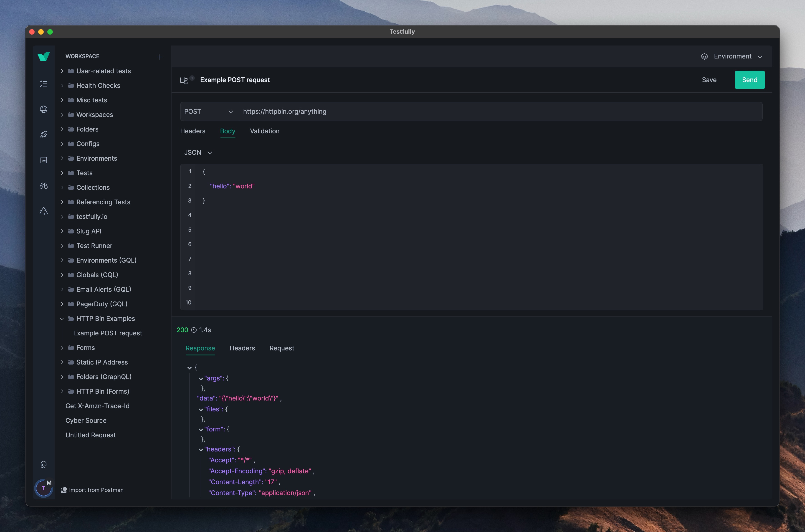Open the rocket icon in sidebar

pyautogui.click(x=43, y=135)
